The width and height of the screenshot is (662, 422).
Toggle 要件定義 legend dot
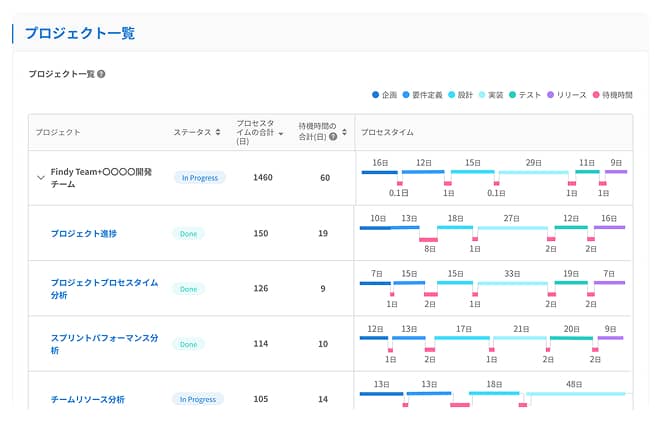click(406, 95)
